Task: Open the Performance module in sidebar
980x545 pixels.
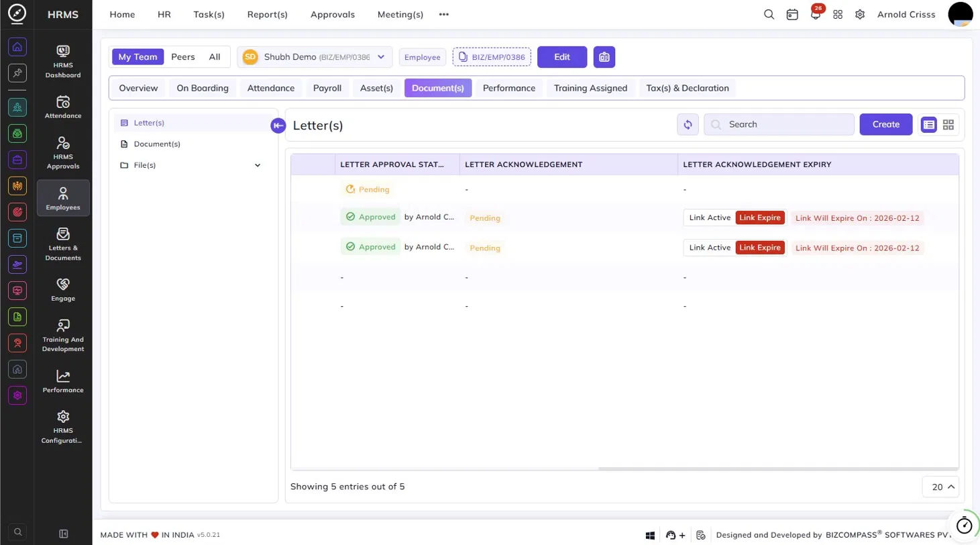Action: (x=63, y=381)
